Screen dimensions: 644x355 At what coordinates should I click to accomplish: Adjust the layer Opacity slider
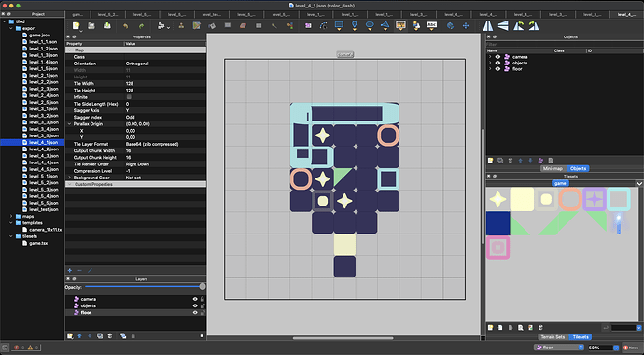(x=144, y=287)
